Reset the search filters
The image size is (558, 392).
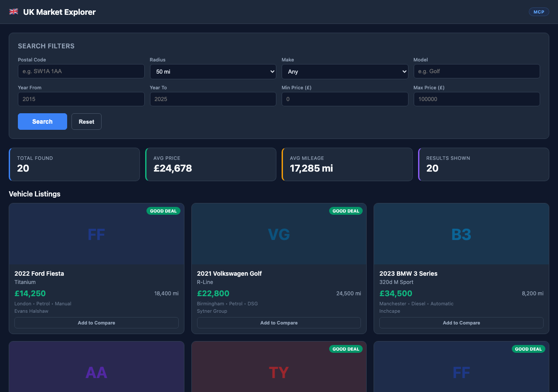click(x=86, y=122)
